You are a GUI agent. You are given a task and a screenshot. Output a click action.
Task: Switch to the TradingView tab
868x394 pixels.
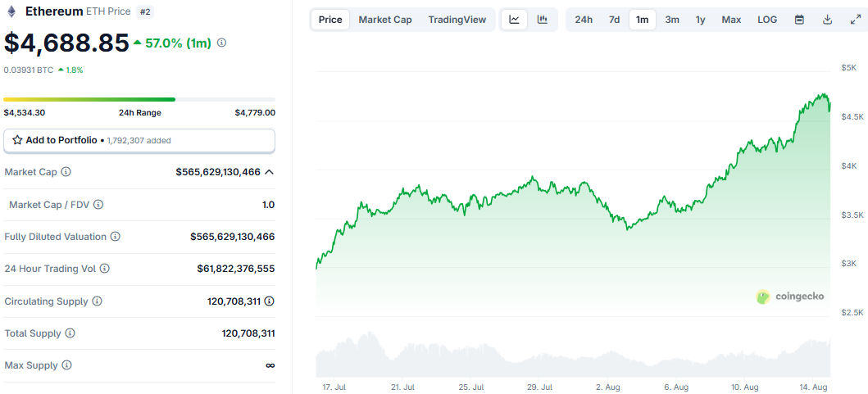(x=457, y=20)
